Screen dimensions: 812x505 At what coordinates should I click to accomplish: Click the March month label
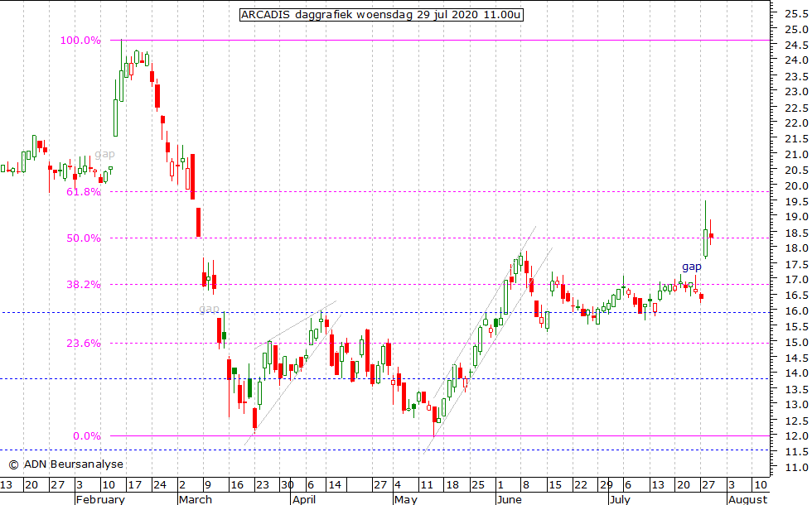tap(196, 499)
